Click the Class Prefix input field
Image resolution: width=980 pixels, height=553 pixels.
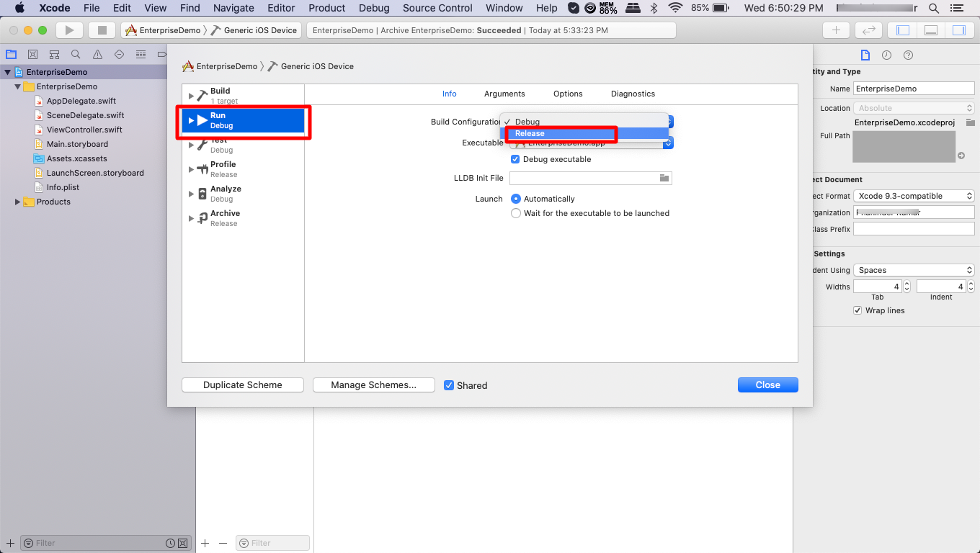pos(914,229)
